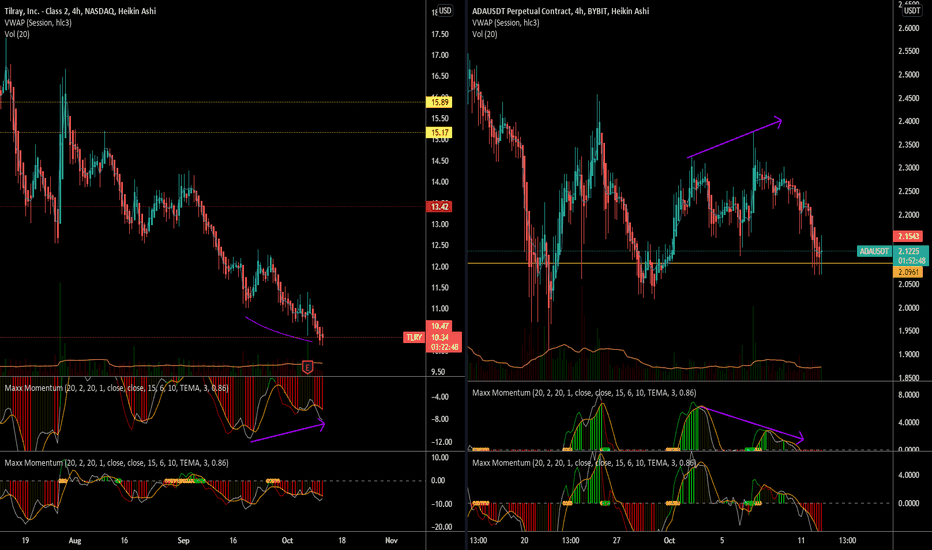
Task: Click the red earnings E marker icon
Action: click(307, 367)
